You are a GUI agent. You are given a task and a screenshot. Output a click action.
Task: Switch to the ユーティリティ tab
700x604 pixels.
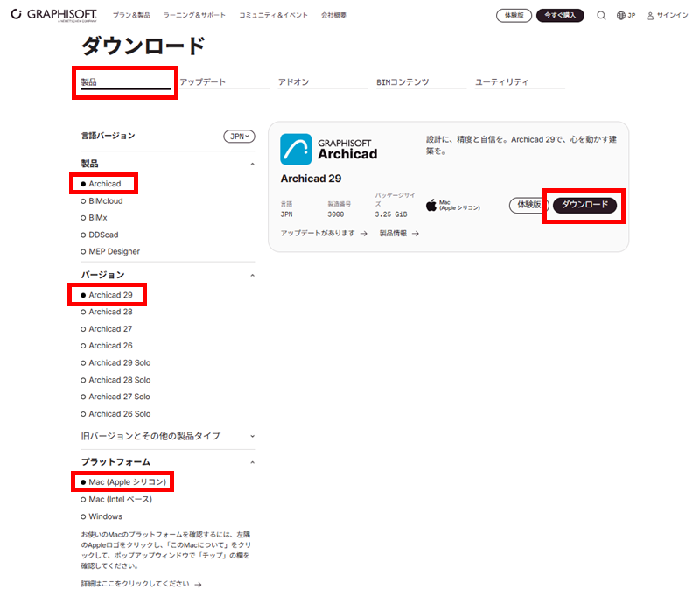pyautogui.click(x=520, y=82)
